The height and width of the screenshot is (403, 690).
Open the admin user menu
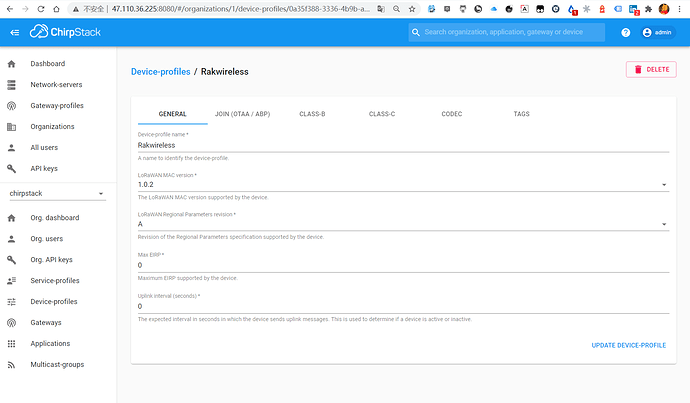tap(657, 32)
